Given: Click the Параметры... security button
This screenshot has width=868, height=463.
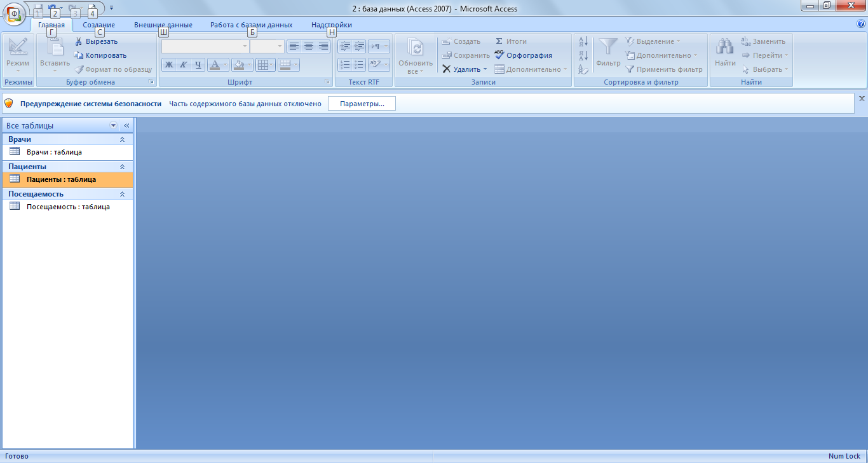Looking at the screenshot, I should click(x=362, y=104).
